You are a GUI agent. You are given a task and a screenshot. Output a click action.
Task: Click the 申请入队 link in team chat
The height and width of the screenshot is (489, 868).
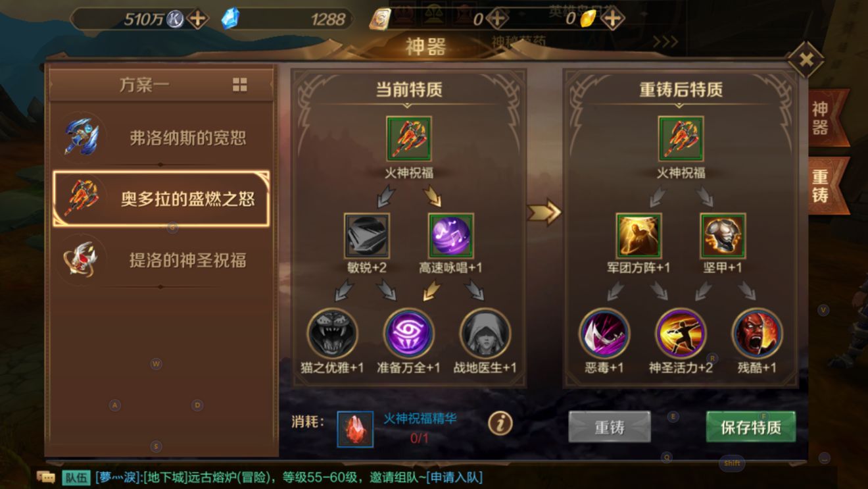(454, 477)
